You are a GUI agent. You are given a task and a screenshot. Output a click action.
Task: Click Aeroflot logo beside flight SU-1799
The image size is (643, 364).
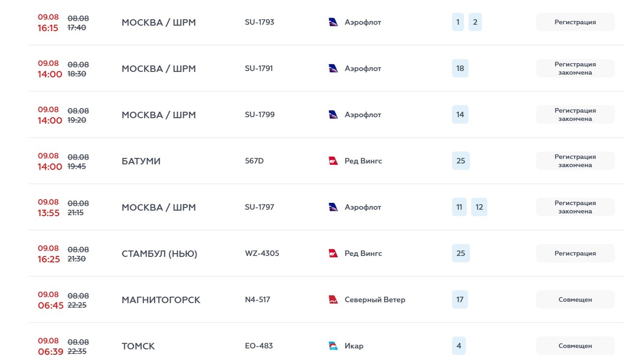[333, 115]
